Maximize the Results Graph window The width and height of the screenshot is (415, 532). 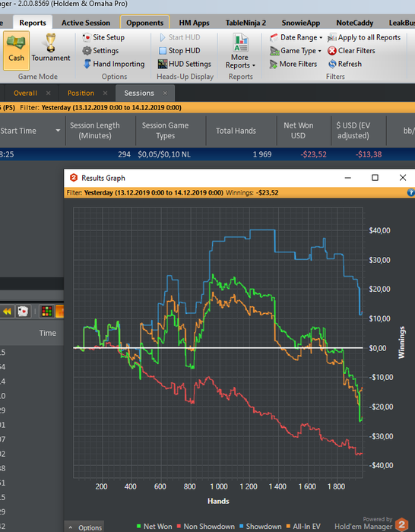pyautogui.click(x=375, y=178)
